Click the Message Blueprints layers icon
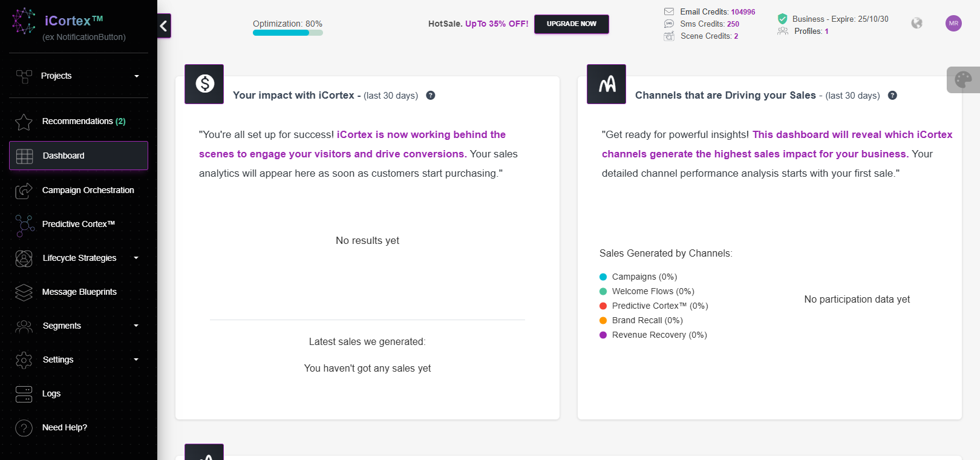 (24, 292)
